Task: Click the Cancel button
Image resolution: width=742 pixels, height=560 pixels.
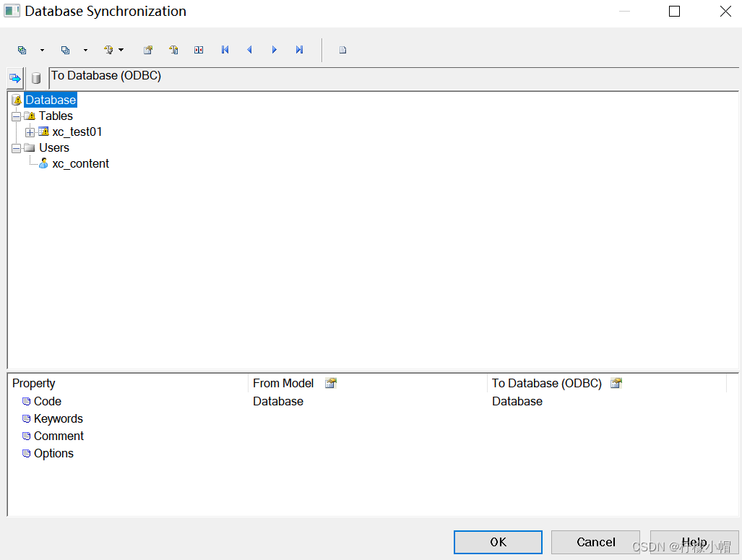Action: [x=596, y=542]
